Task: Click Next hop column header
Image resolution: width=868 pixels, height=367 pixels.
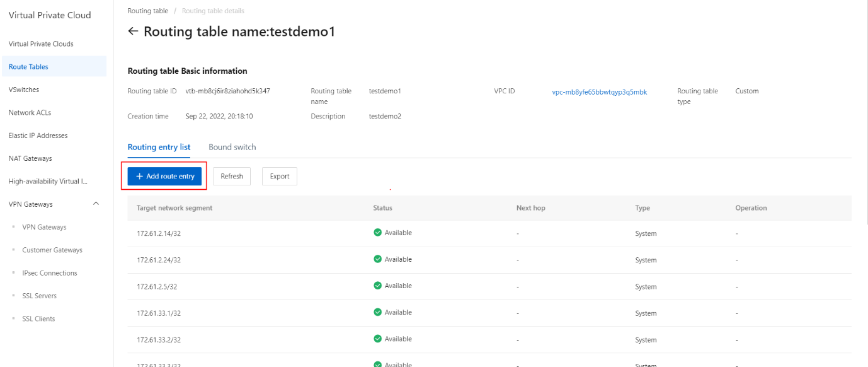Action: click(x=531, y=208)
